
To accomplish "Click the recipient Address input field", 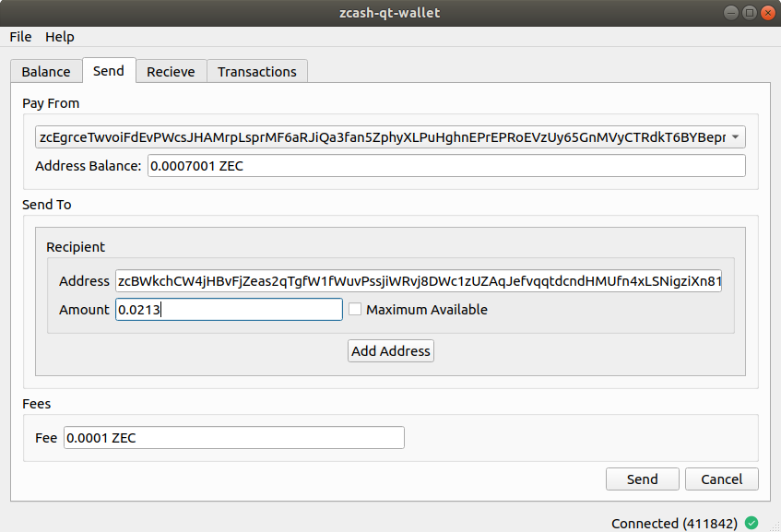I will click(x=419, y=281).
